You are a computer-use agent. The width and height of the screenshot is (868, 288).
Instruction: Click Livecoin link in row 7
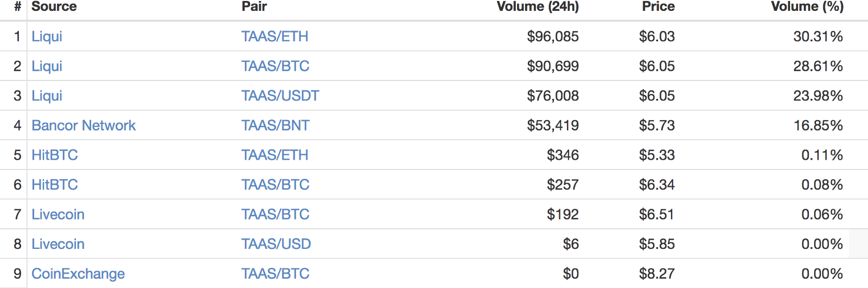[58, 215]
